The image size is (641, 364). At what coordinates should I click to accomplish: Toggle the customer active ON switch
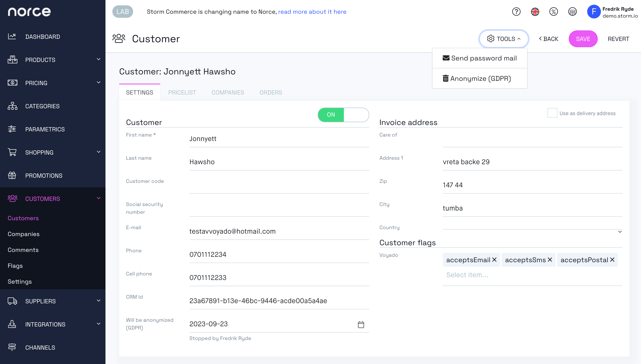pyautogui.click(x=343, y=114)
